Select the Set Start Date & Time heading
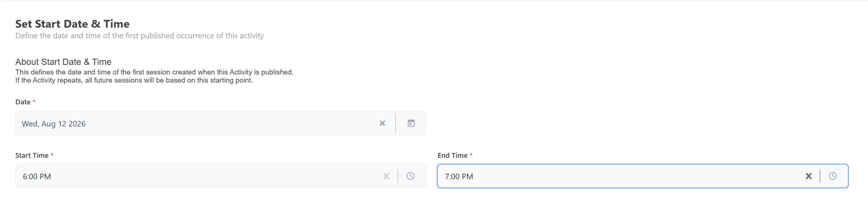This screenshot has height=212, width=868. tap(72, 24)
